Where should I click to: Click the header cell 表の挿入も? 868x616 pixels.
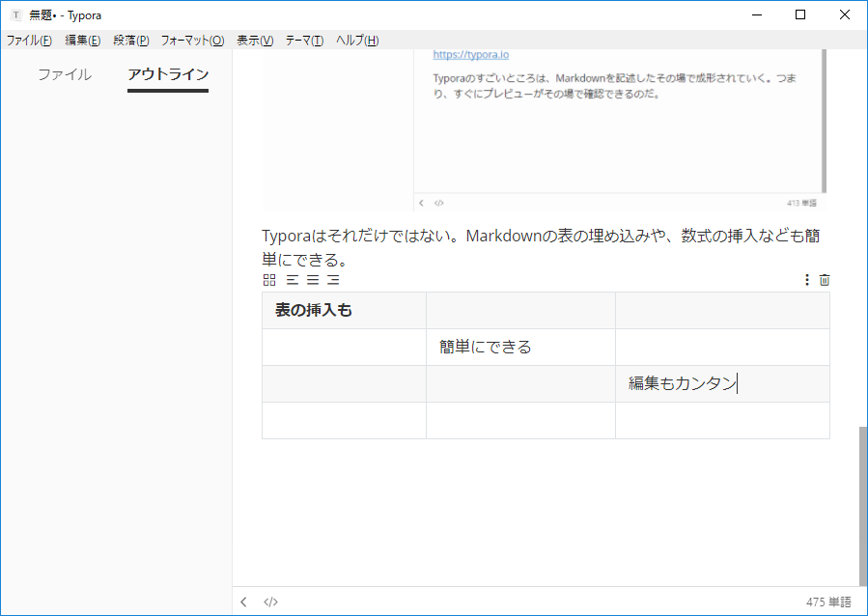[344, 311]
